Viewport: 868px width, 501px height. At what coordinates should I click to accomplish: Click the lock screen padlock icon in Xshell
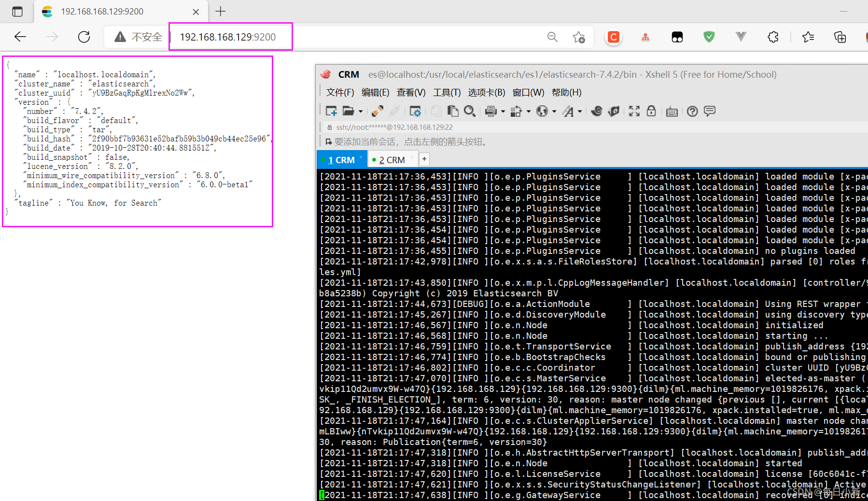pyautogui.click(x=651, y=111)
